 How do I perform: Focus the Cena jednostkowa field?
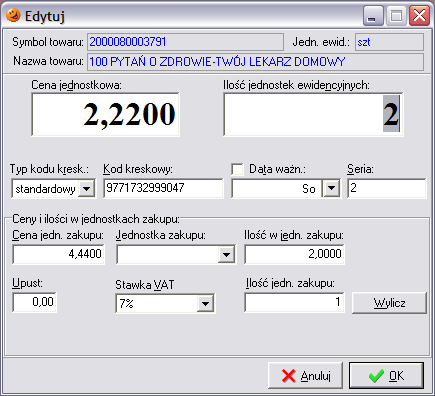coord(105,114)
